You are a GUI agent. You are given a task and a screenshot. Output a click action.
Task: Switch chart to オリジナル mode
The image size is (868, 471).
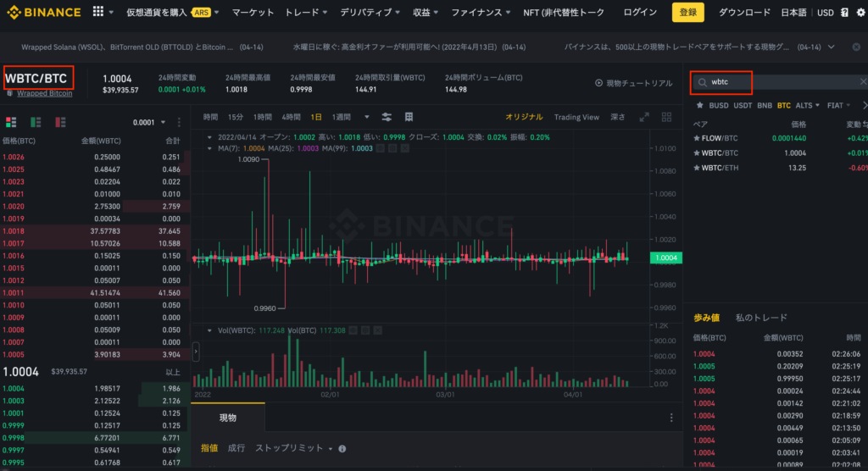(524, 117)
